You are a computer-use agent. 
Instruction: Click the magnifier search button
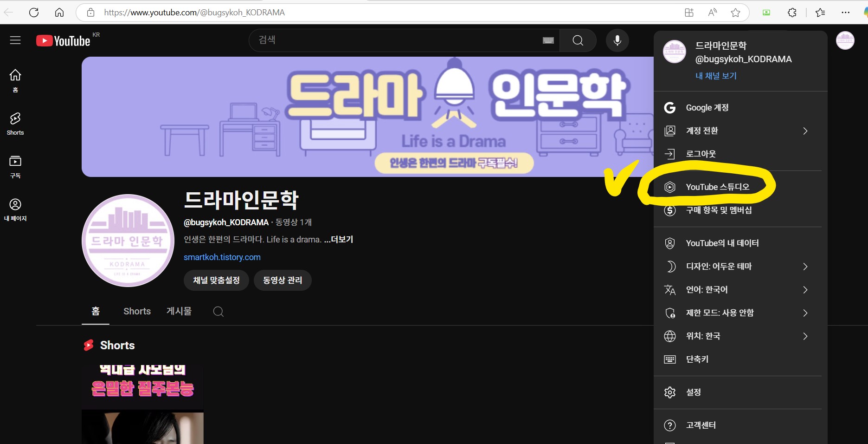[578, 40]
